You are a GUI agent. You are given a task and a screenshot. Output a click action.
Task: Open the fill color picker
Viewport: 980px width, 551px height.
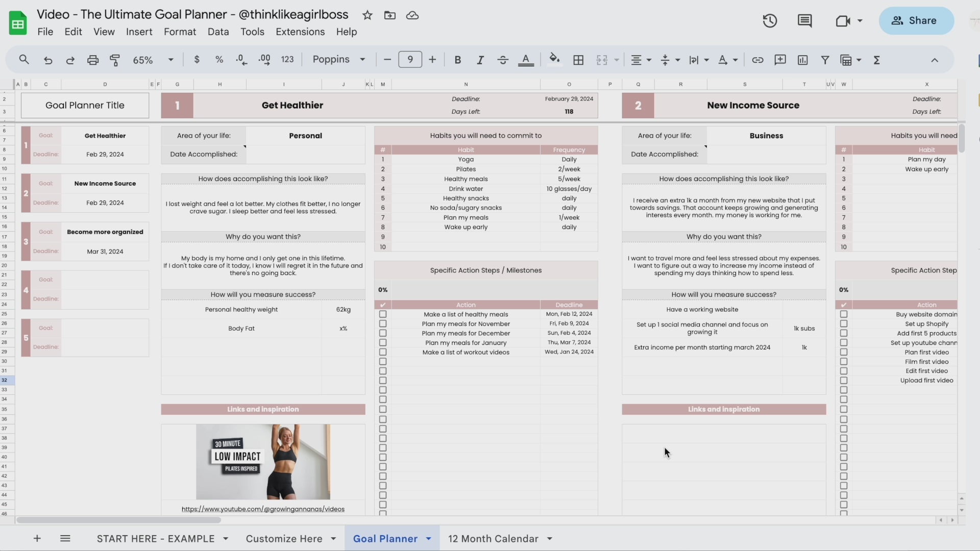[554, 59]
